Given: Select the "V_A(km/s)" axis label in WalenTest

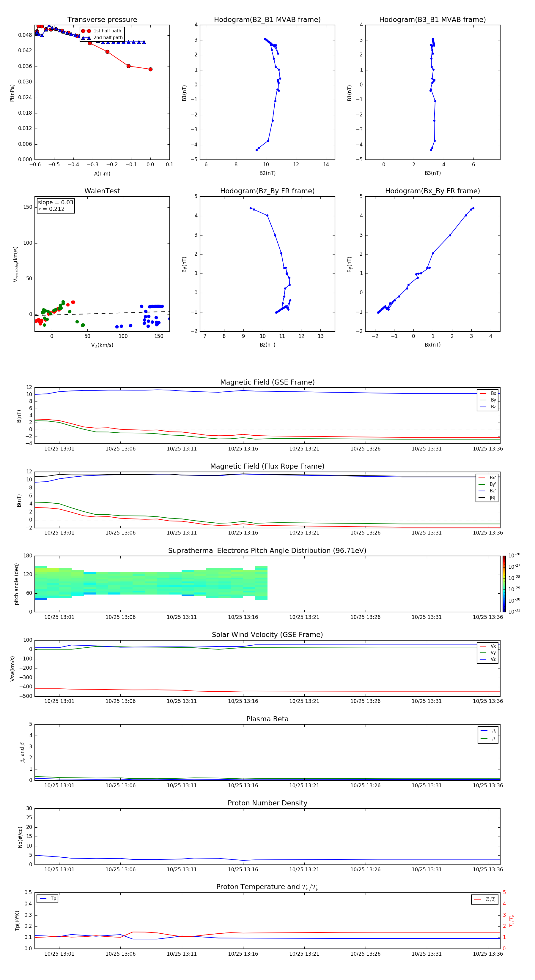Looking at the screenshot, I should [x=102, y=345].
